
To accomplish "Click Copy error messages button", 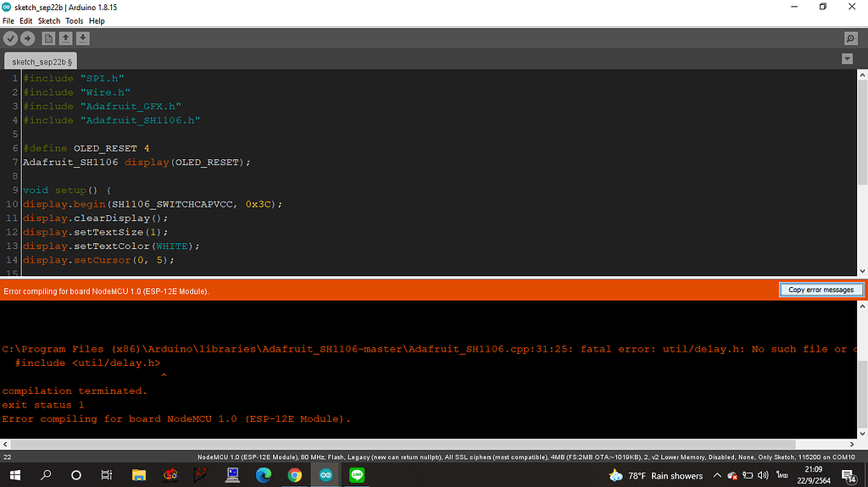I will coord(821,290).
